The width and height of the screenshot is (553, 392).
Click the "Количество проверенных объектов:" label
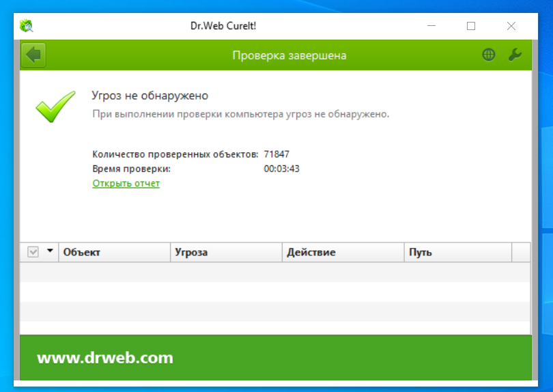point(175,154)
